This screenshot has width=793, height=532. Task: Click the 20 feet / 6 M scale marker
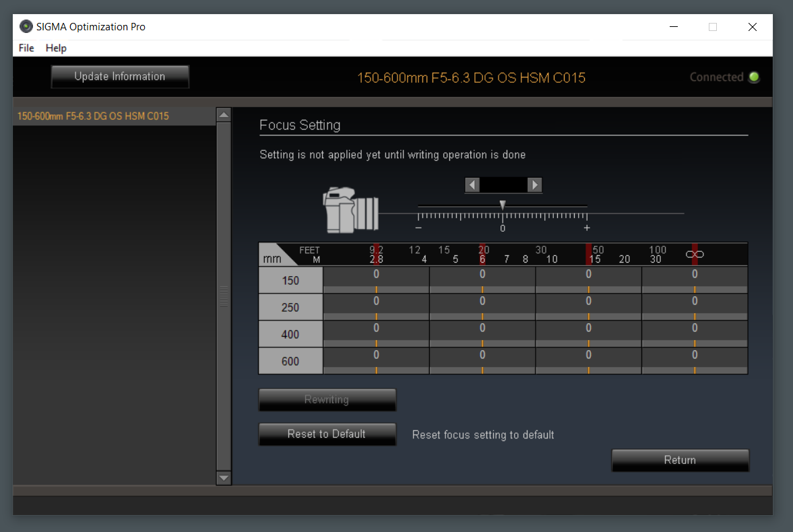click(483, 255)
